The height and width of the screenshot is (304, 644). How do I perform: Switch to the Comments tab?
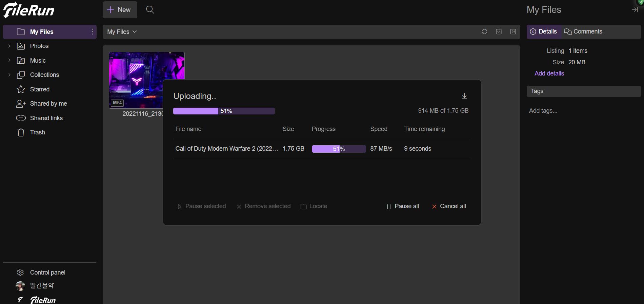pyautogui.click(x=583, y=31)
